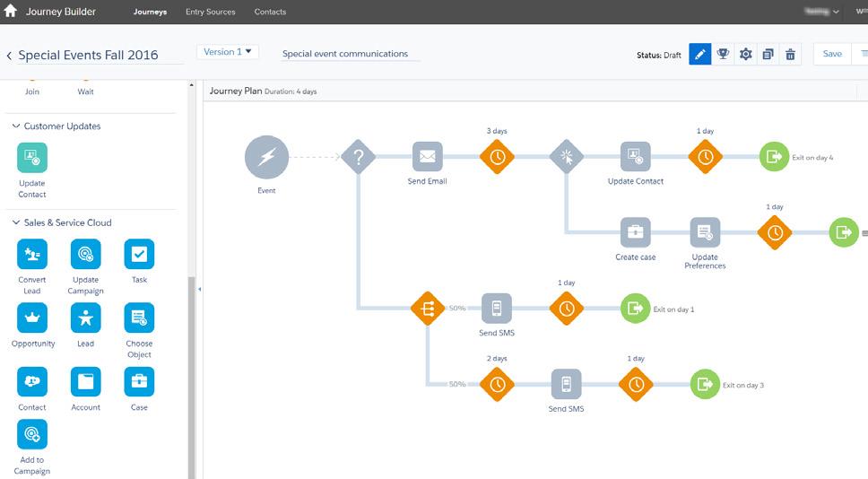Viewport: 868px width, 479px height.
Task: Click the Wait activity label in palette
Action: [85, 91]
